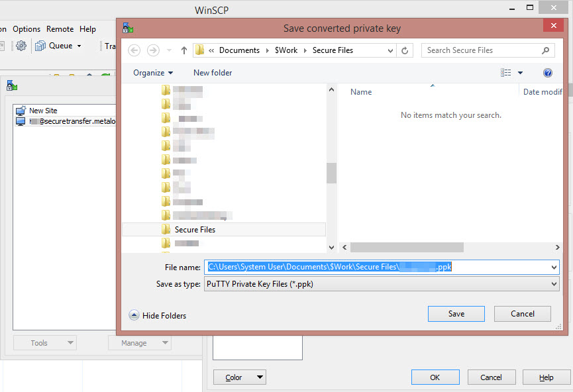Open the Tools dropdown button
Viewport: 573px width, 392px height.
point(44,343)
